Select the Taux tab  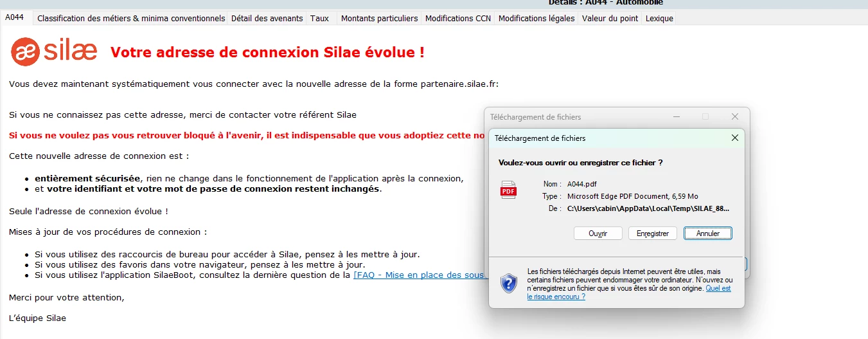[319, 19]
